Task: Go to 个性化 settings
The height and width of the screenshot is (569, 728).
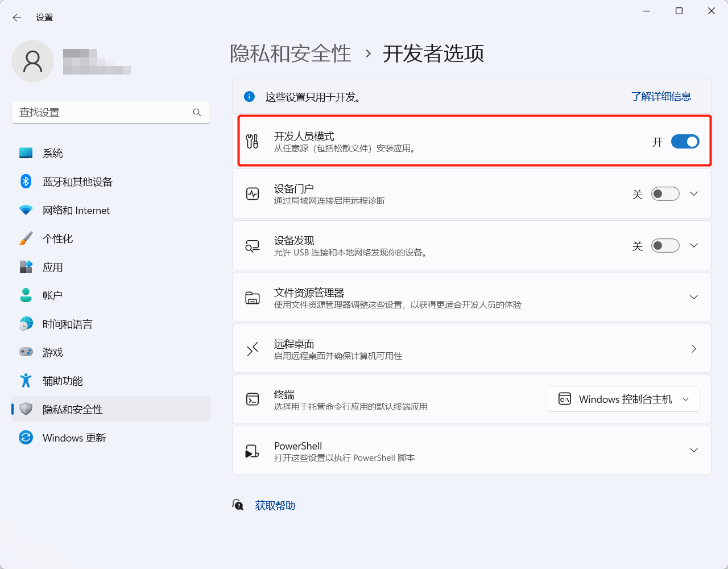Action: pyautogui.click(x=111, y=238)
